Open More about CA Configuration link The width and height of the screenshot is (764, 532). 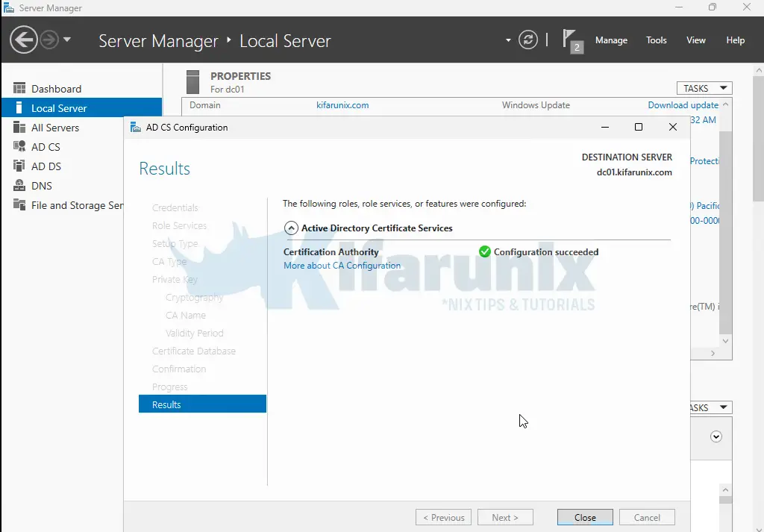[x=342, y=266]
